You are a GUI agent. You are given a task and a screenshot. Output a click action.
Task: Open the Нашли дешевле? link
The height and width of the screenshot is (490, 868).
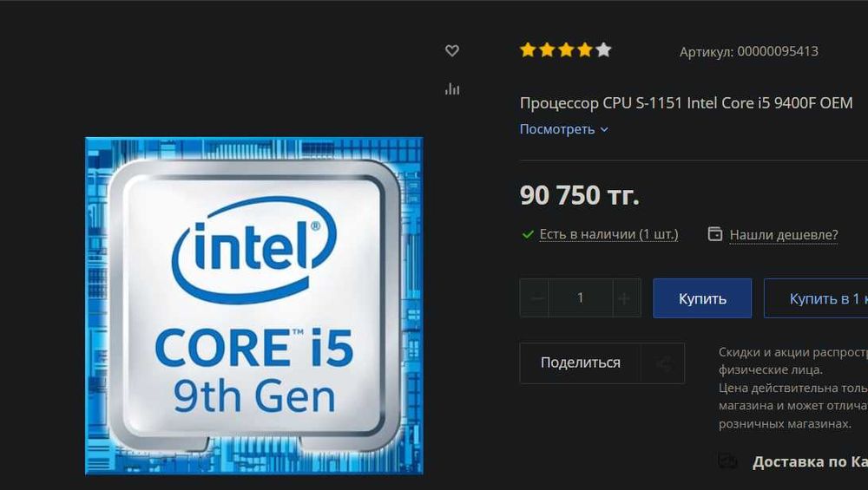(783, 235)
